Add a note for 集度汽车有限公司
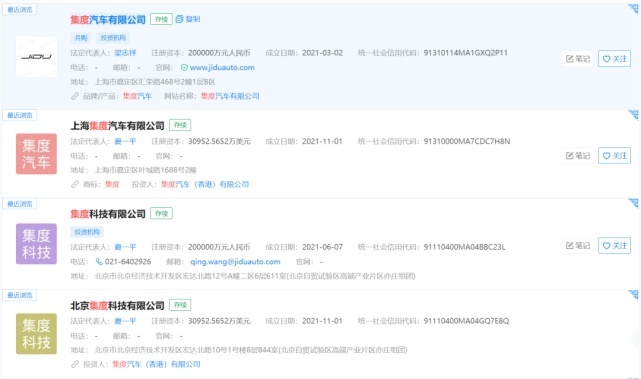Screen dimensions: 641x379 (578, 59)
